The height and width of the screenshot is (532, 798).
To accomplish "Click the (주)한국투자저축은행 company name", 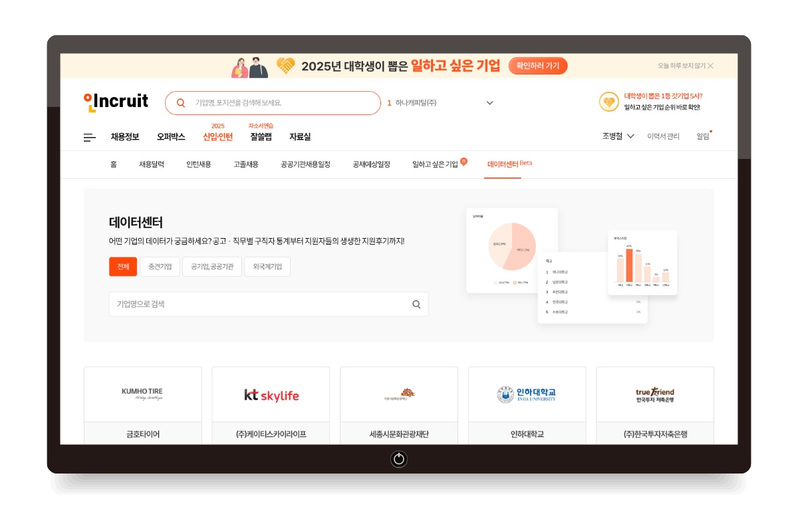I will coord(655,434).
